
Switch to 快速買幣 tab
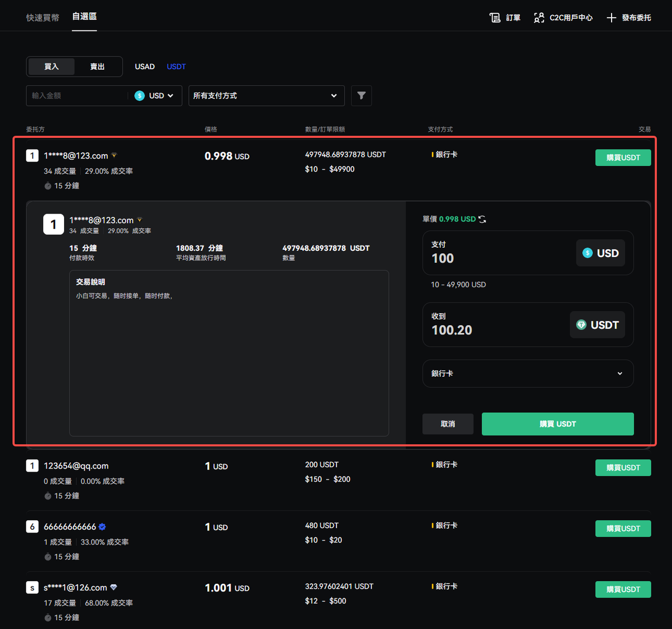pos(43,18)
